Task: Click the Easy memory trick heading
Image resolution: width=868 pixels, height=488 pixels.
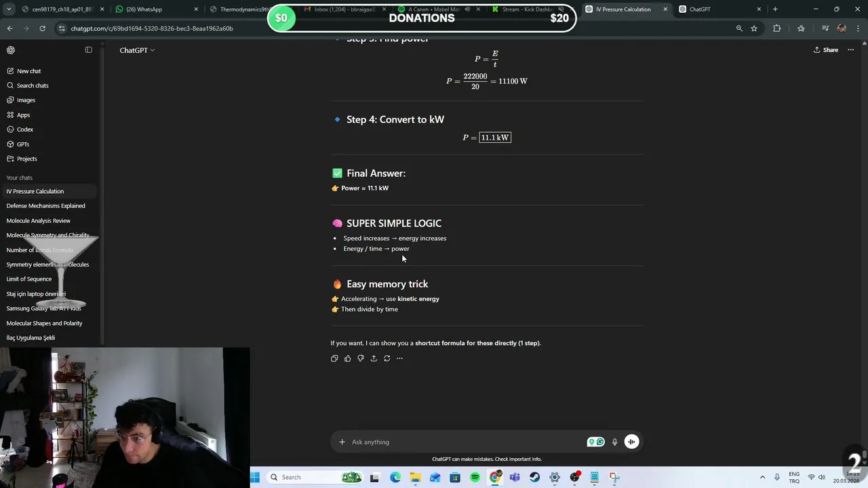Action: 387,284
